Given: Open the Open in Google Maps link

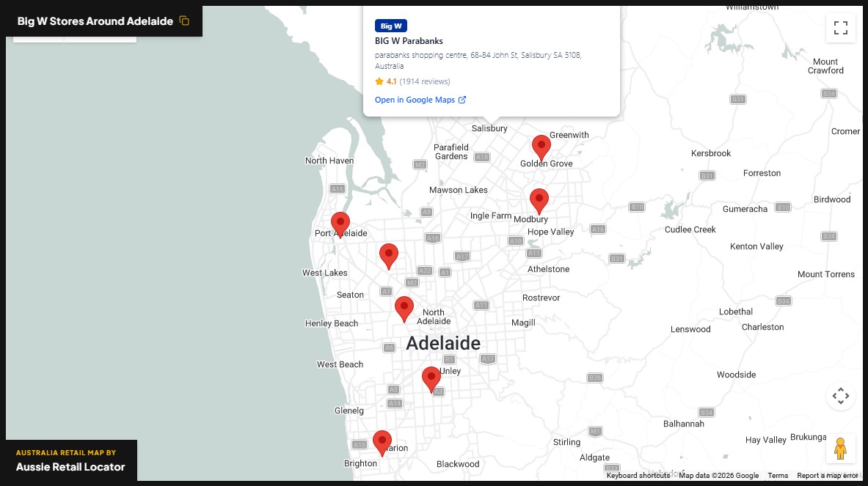Looking at the screenshot, I should point(420,100).
